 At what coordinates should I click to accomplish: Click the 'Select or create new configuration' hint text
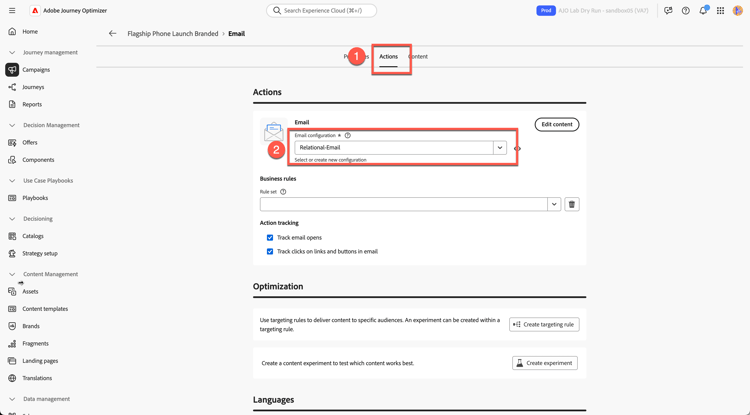[x=331, y=160]
